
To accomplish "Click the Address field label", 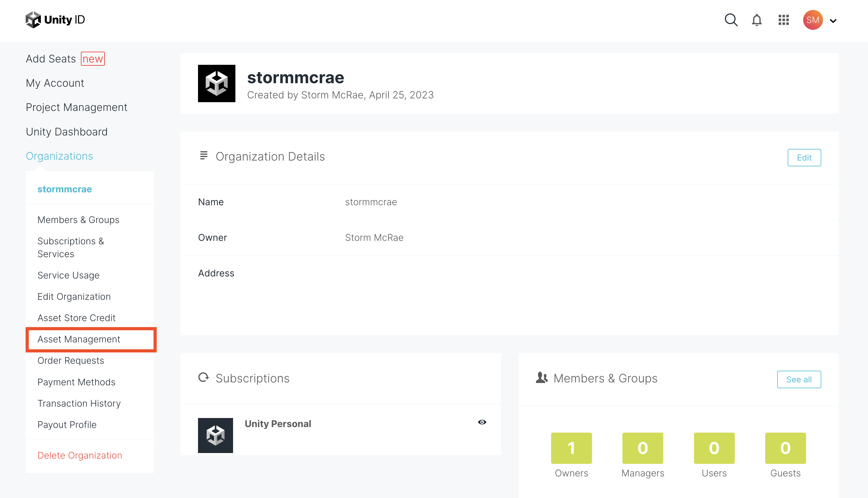I will pos(216,273).
